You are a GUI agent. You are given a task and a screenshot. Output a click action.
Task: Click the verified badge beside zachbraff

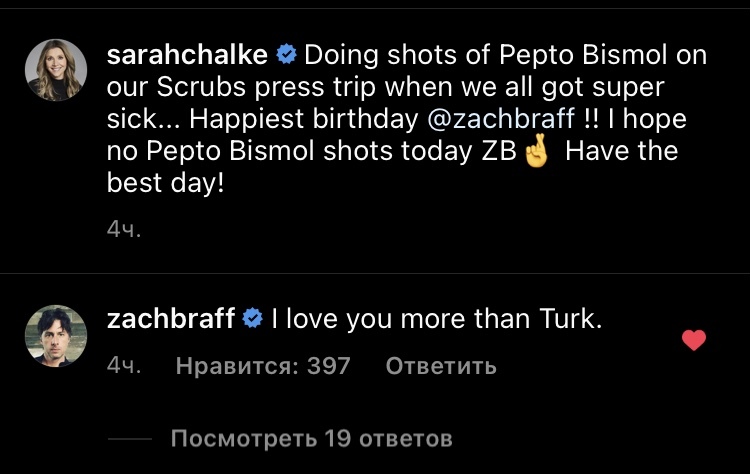coord(253,320)
